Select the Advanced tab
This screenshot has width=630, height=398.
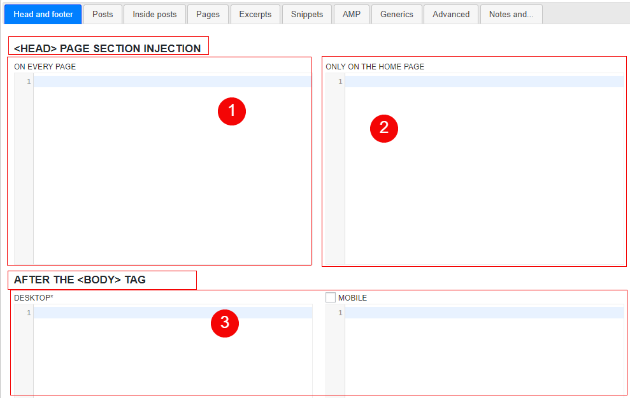click(451, 14)
